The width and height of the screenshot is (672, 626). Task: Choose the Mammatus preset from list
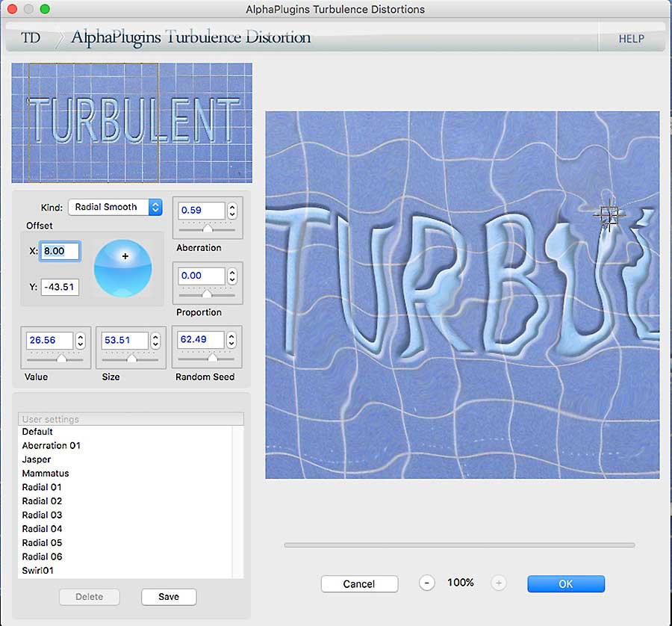(46, 474)
